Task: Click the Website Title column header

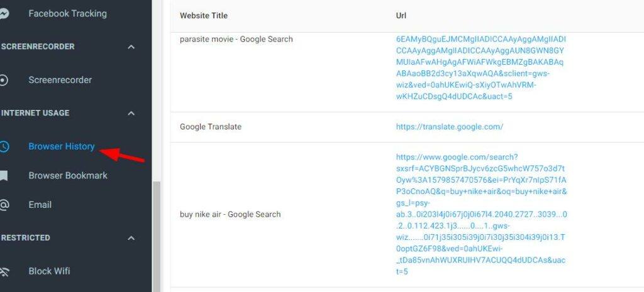Action: tap(204, 16)
